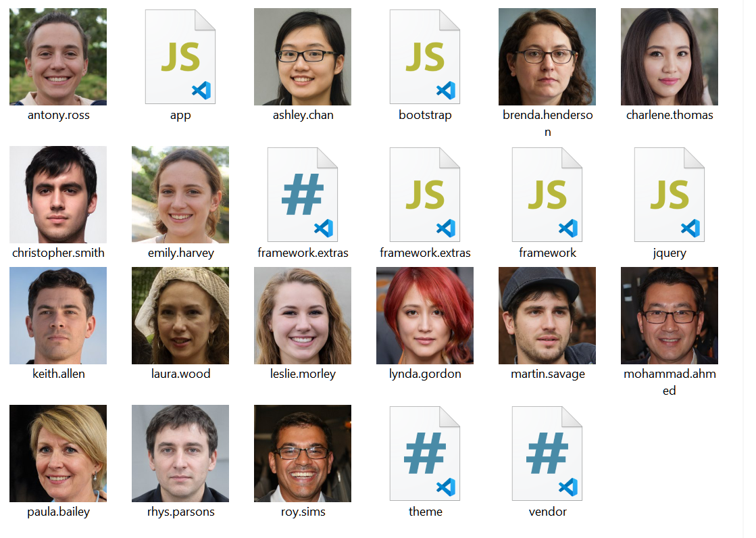
Task: Select the martin.savage image thumbnail
Action: (x=547, y=316)
